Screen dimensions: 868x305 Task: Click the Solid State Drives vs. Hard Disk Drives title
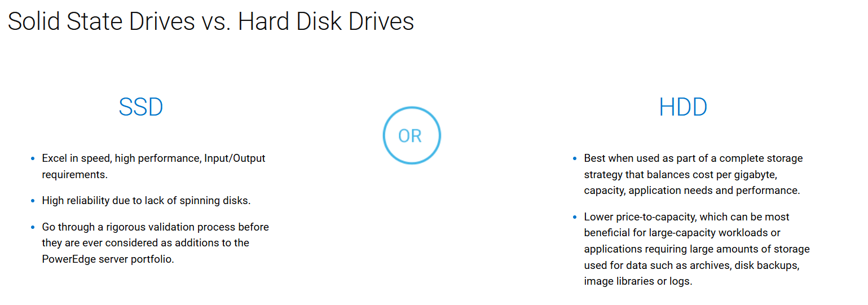[211, 21]
